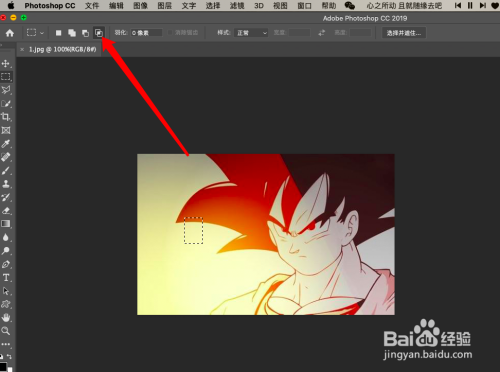Click the 羽化 feather input field

[146, 33]
